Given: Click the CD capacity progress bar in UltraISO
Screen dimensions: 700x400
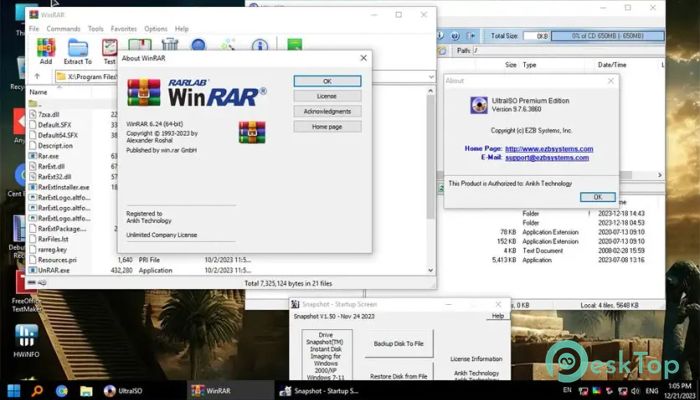Looking at the screenshot, I should click(608, 36).
